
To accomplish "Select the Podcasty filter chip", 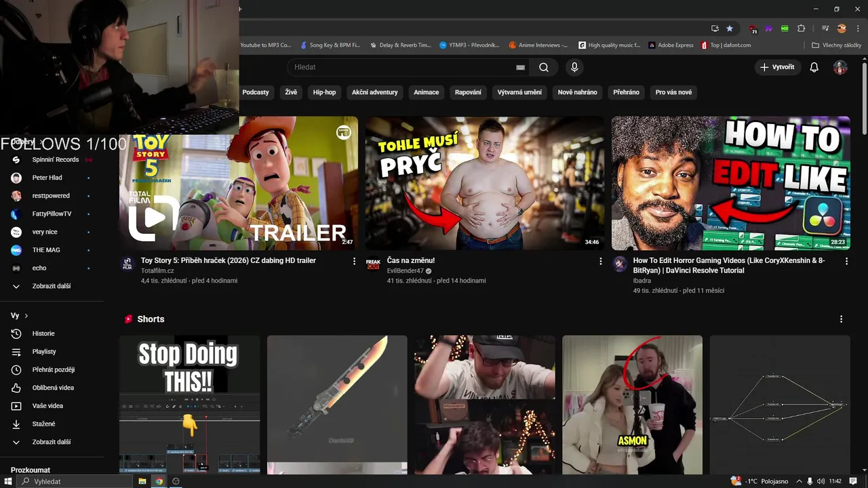I will tap(256, 92).
